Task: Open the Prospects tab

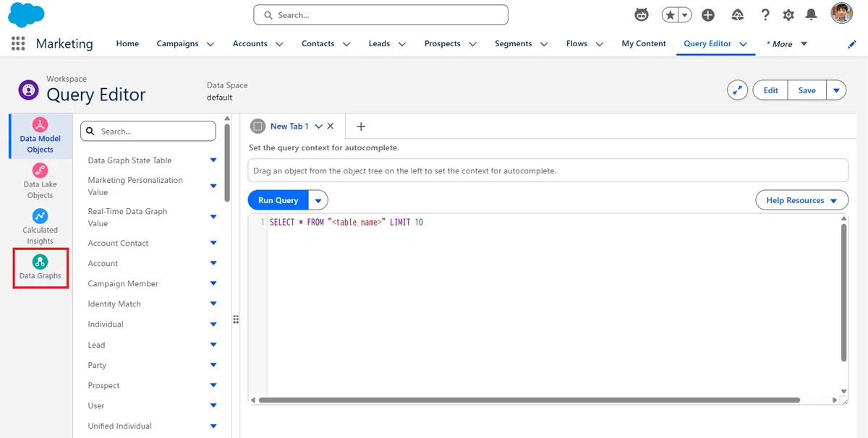Action: tap(443, 43)
